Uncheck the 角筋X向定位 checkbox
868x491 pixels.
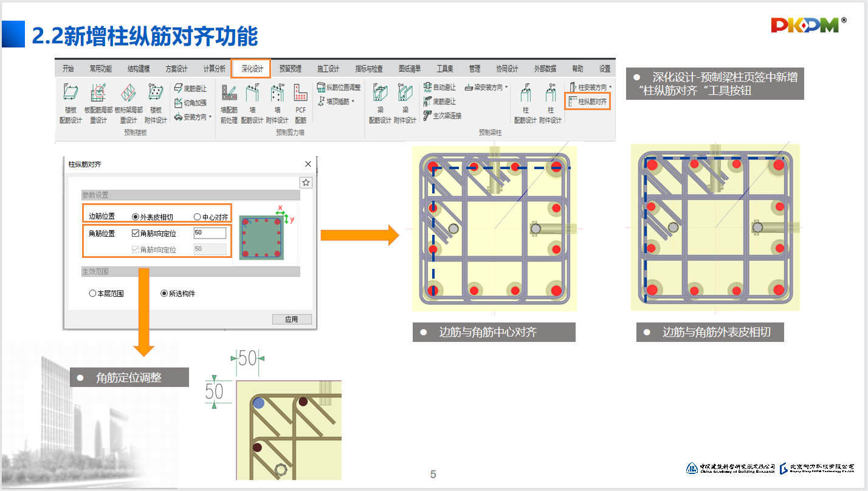(136, 233)
